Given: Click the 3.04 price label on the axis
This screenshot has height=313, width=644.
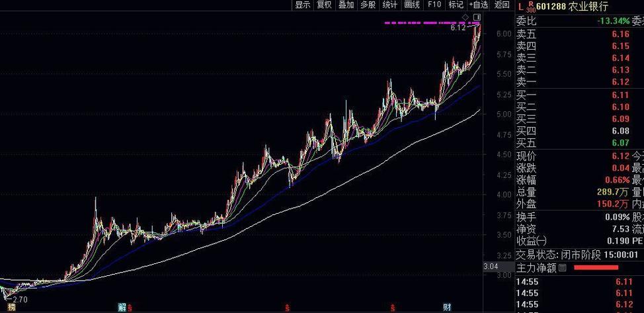Looking at the screenshot, I should [491, 267].
